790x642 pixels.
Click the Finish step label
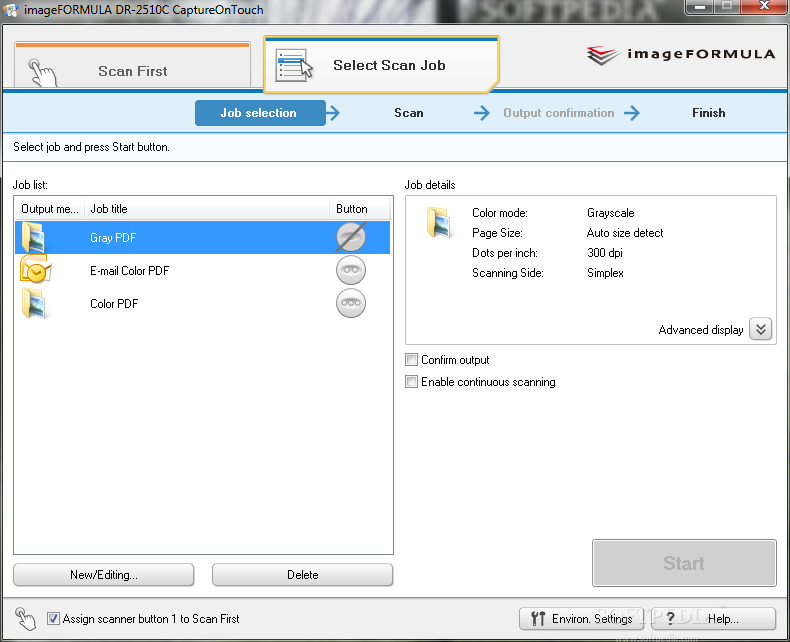pyautogui.click(x=708, y=113)
